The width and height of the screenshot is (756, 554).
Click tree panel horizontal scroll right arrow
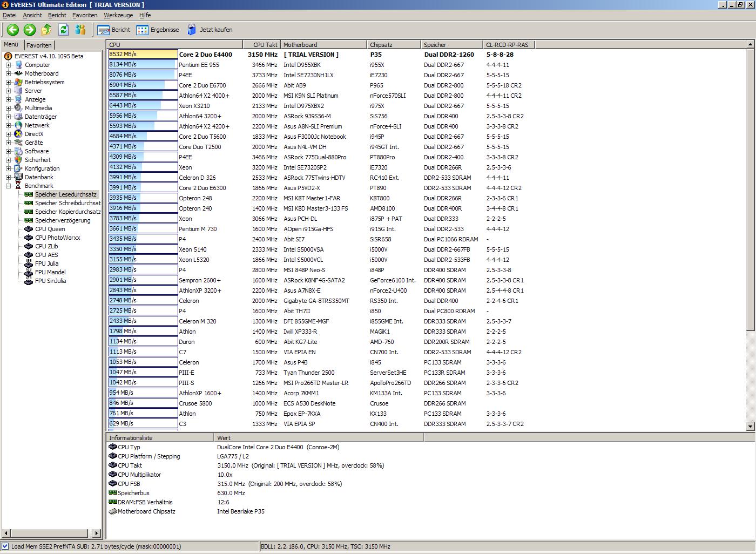pyautogui.click(x=97, y=533)
